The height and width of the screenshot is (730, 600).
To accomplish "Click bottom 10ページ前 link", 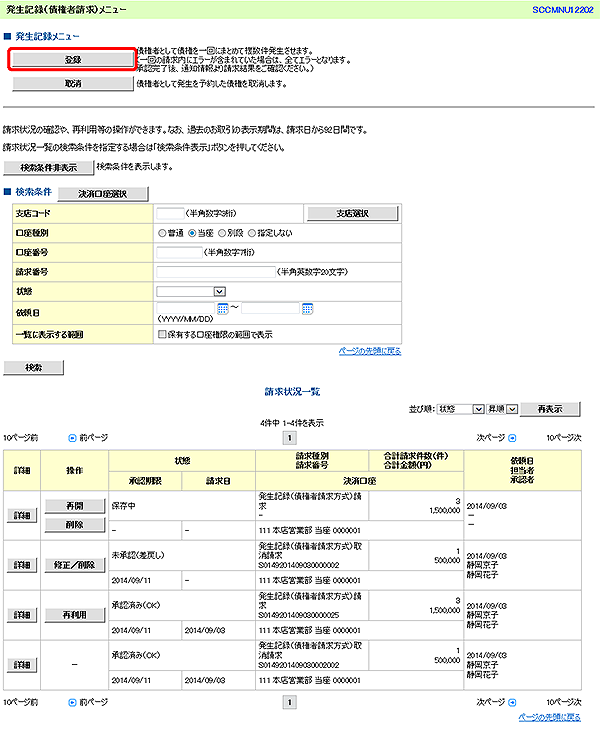I will pos(20,702).
